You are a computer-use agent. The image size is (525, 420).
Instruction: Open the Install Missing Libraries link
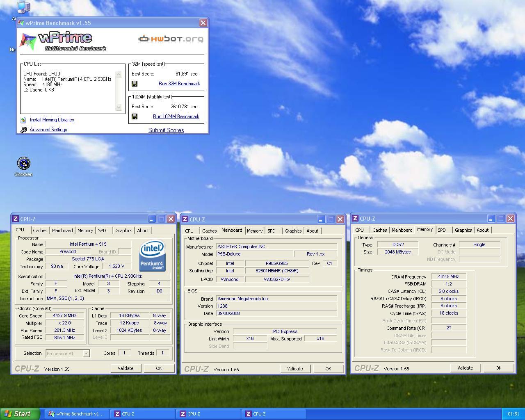click(52, 120)
